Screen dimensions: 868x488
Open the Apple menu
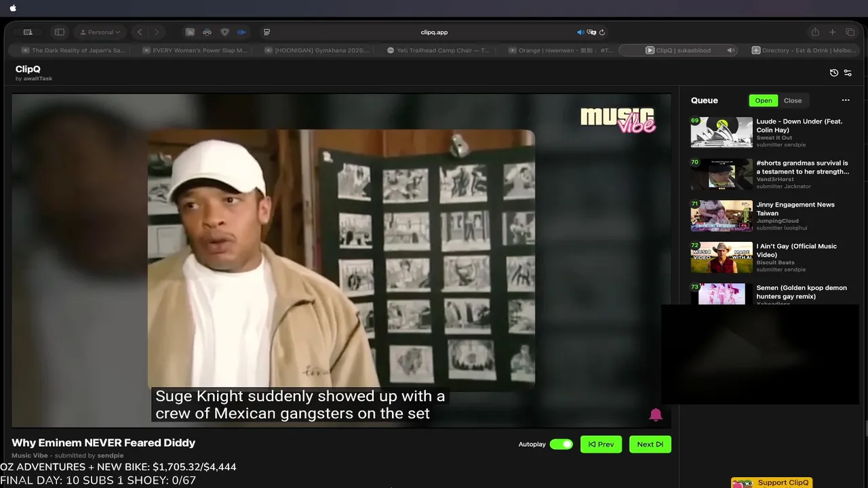[13, 8]
